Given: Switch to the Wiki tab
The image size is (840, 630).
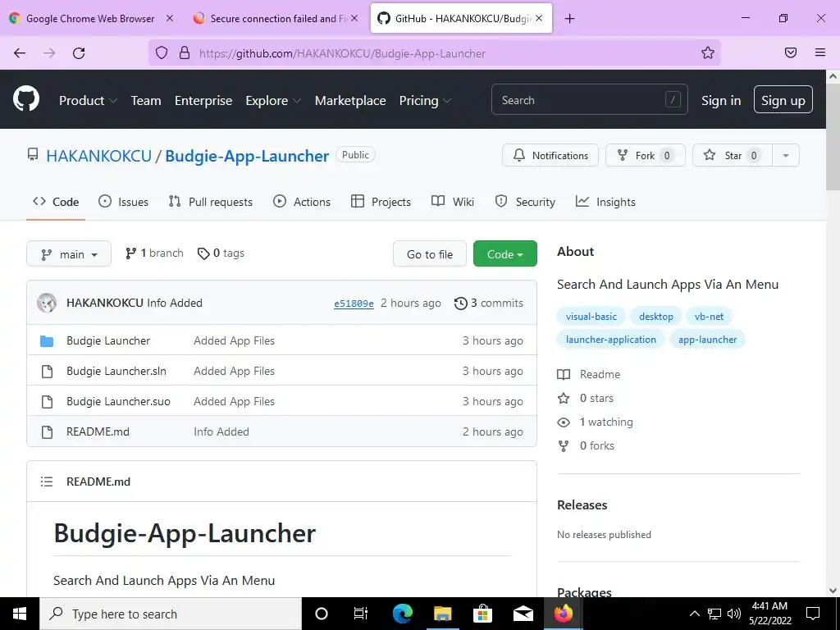Looking at the screenshot, I should tap(453, 202).
